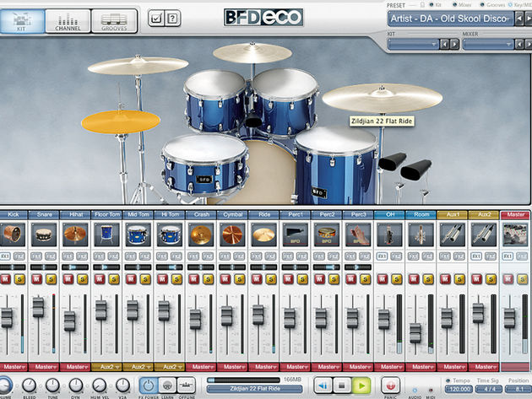Solo the Crash channel
532x399 pixels.
(x=208, y=279)
